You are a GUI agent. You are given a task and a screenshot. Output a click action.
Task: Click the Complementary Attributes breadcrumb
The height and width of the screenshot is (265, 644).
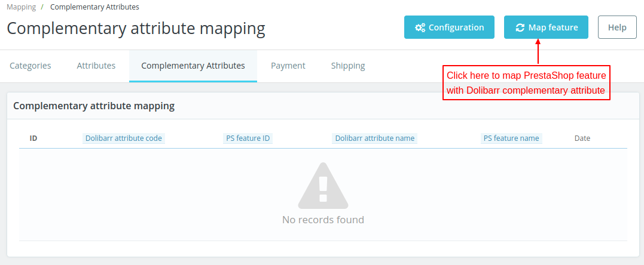click(x=94, y=7)
